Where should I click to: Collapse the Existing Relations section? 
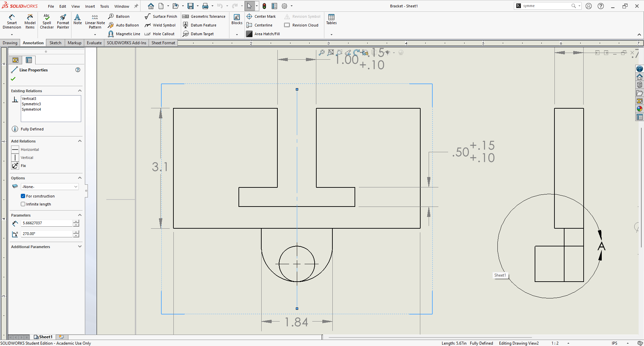point(80,91)
